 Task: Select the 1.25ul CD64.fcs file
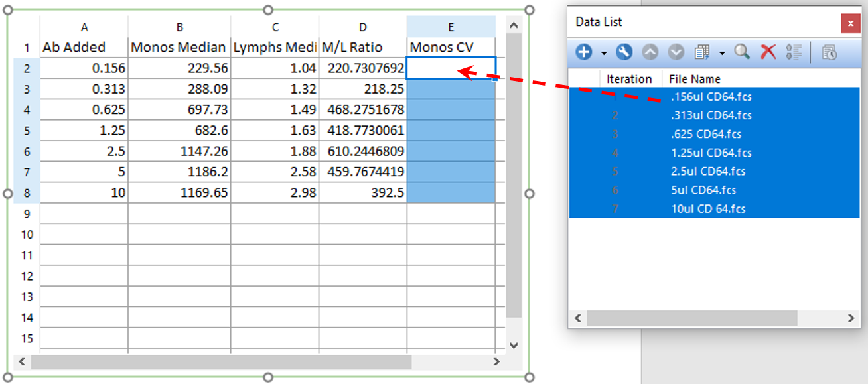click(714, 153)
